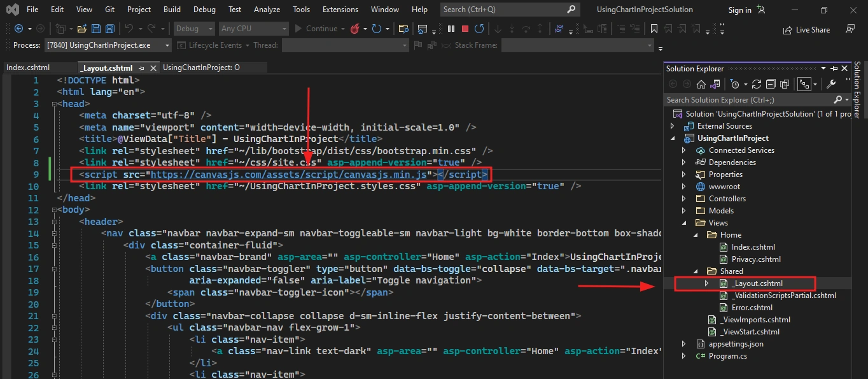Click the Solution Explorer search magnifier icon

click(837, 100)
